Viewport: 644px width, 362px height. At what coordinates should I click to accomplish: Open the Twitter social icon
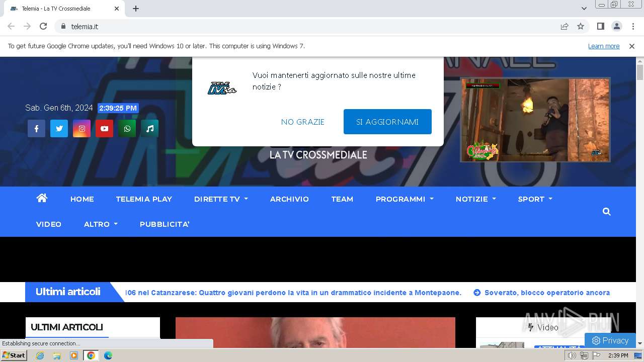[x=59, y=129]
